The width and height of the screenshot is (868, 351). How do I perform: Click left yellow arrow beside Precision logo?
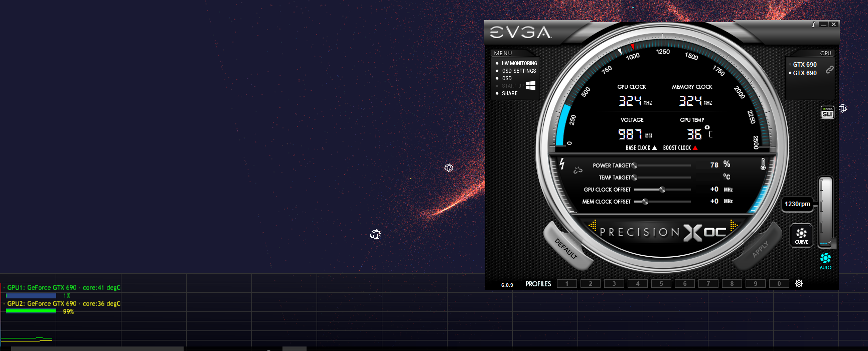pyautogui.click(x=593, y=225)
